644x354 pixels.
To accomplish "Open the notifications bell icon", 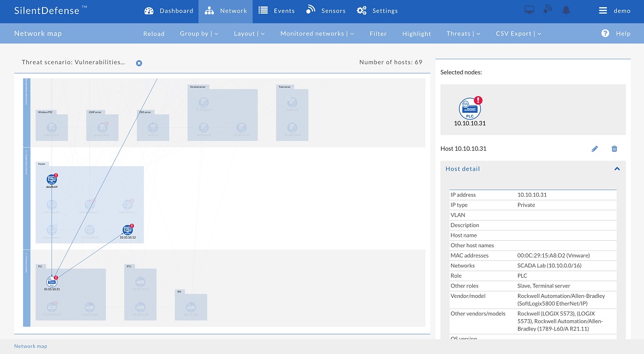I will (x=566, y=10).
